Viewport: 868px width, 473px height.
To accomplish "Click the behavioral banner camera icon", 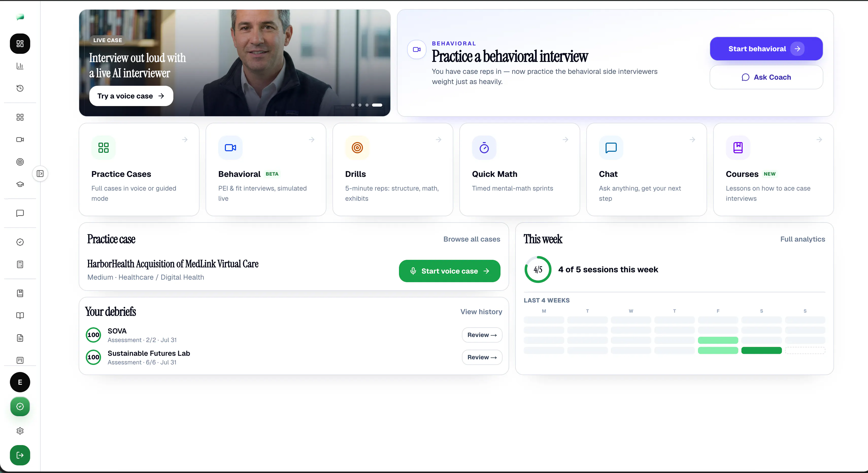I will tap(417, 49).
